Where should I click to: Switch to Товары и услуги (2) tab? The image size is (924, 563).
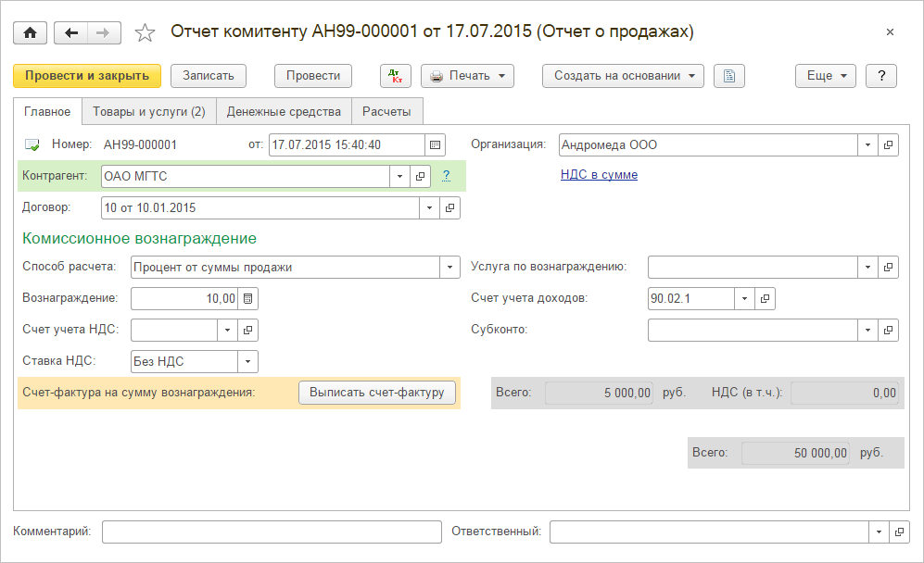(x=149, y=112)
